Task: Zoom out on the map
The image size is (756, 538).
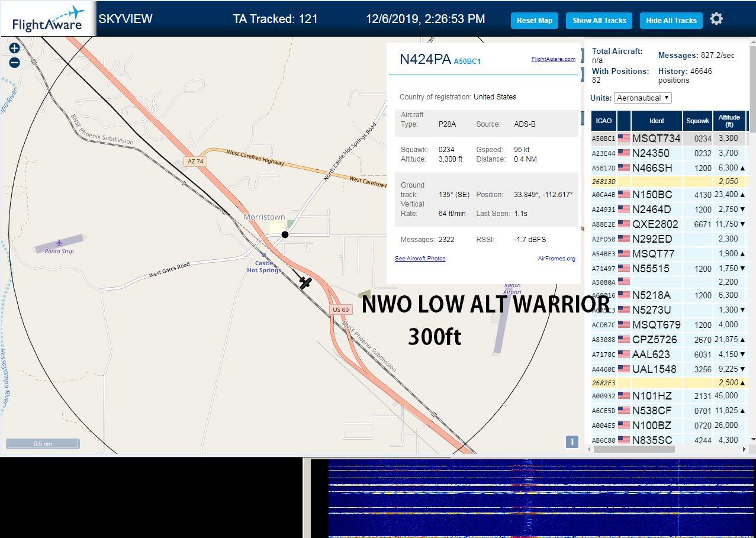Action: 15,63
